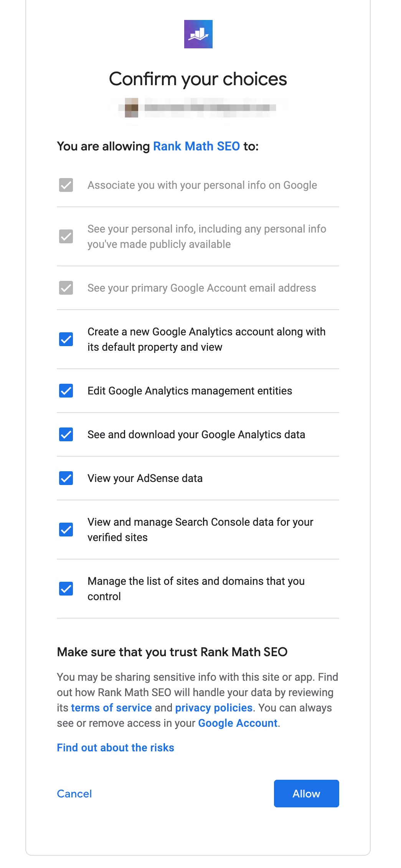Open the terms of service link
Image resolution: width=401 pixels, height=868 pixels.
111,708
